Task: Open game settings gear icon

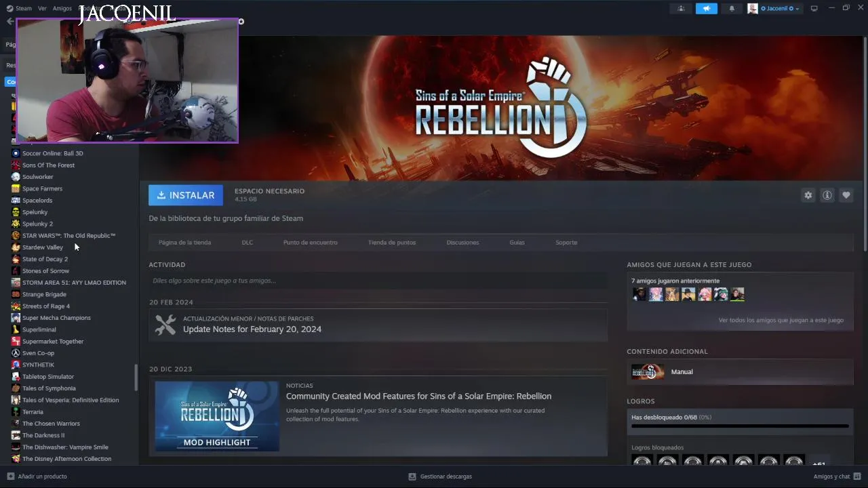Action: [808, 195]
